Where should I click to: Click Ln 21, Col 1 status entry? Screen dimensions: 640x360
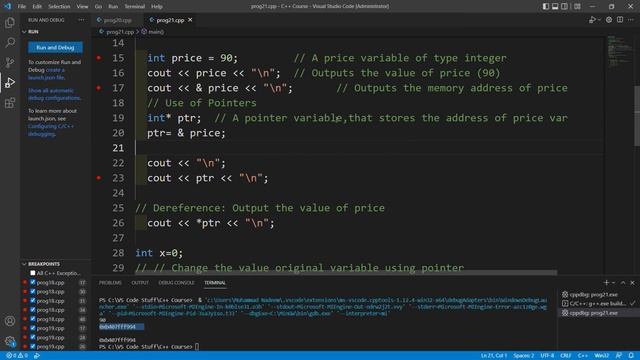(x=494, y=356)
